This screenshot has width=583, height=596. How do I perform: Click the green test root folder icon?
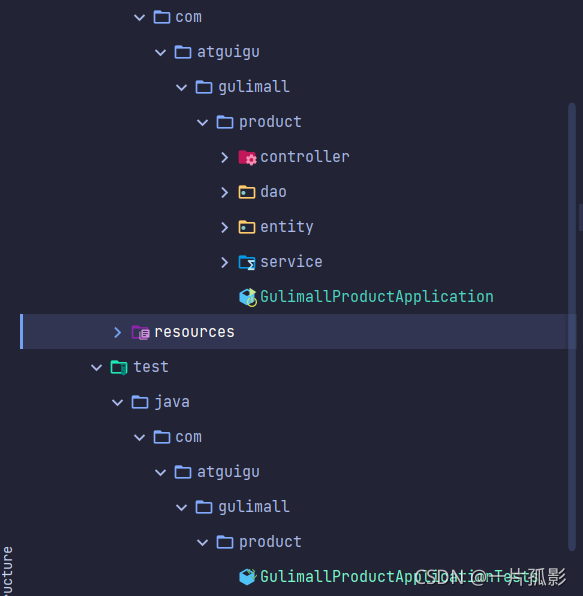pos(119,368)
